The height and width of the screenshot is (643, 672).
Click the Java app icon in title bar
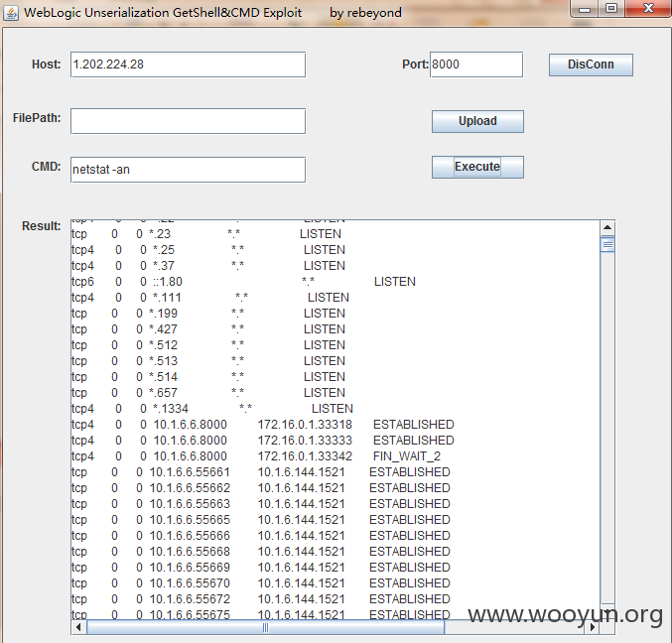point(11,13)
